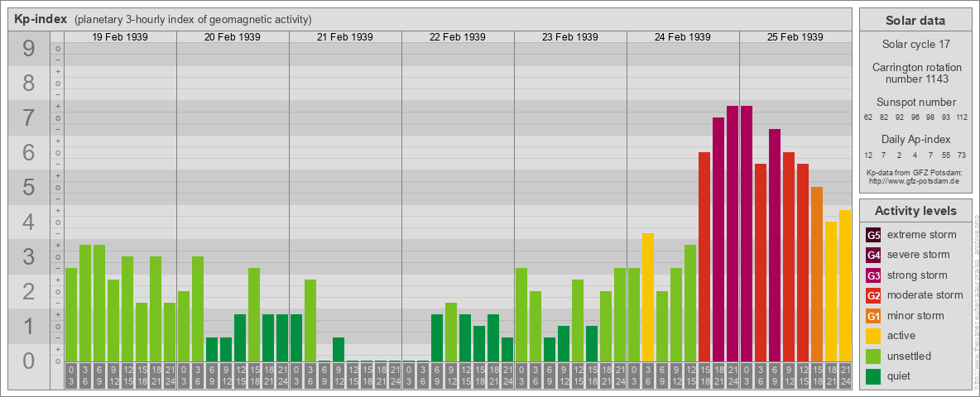
Task: Click the Daily Ap-index label
Action: 915,139
